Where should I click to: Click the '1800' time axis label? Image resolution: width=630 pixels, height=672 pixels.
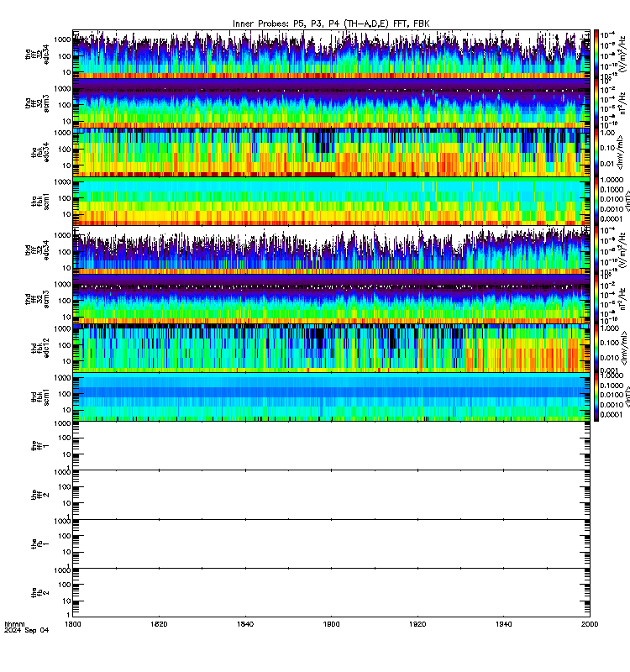73,624
